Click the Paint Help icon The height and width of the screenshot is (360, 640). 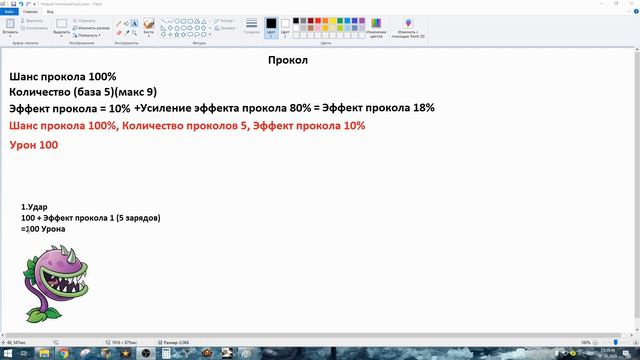(636, 11)
